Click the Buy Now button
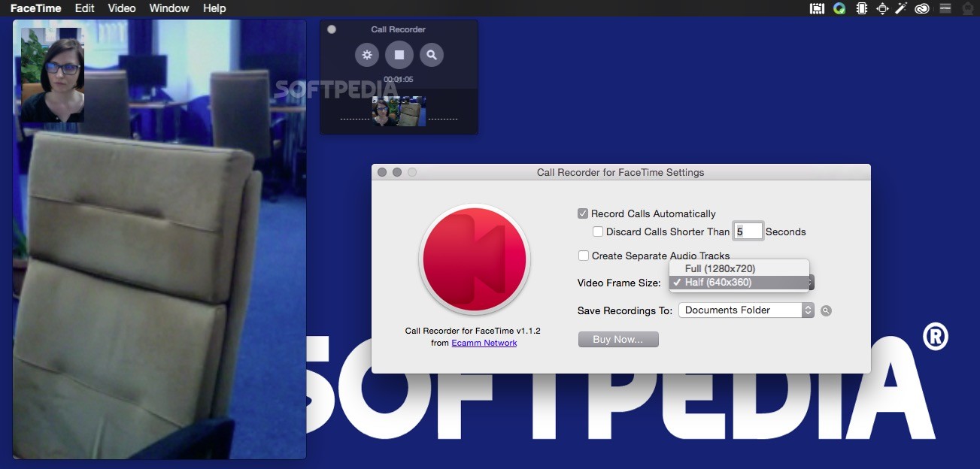Image resolution: width=980 pixels, height=469 pixels. pos(618,339)
